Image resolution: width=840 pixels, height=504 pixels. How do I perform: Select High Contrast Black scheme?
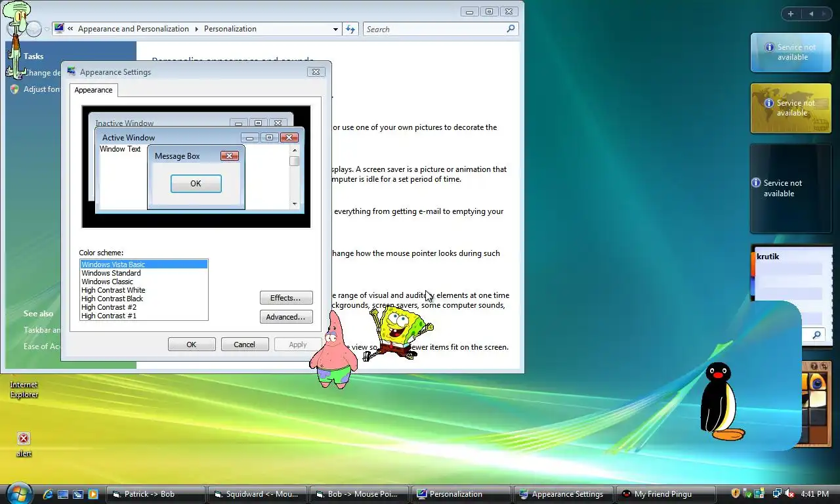(144, 299)
